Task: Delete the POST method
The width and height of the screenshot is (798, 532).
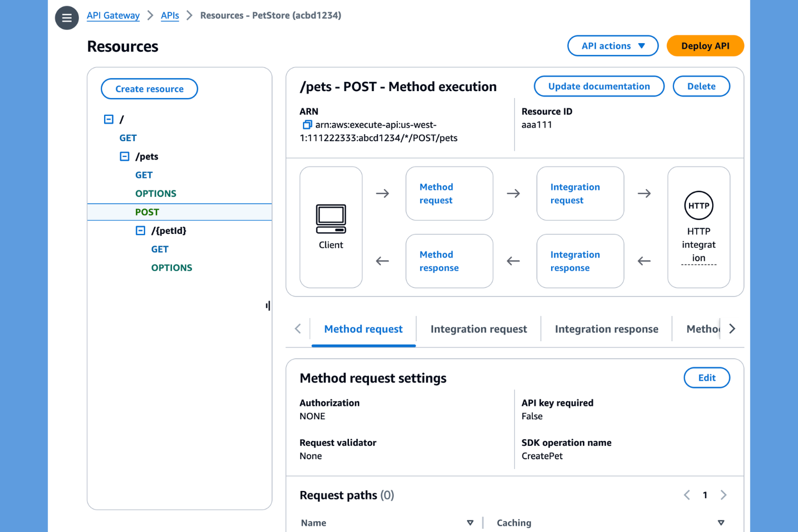Action: [701, 86]
